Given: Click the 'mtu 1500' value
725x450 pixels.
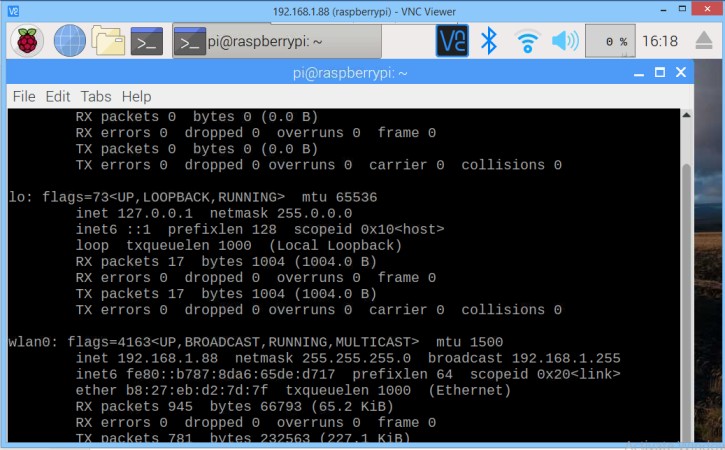Looking at the screenshot, I should [469, 342].
